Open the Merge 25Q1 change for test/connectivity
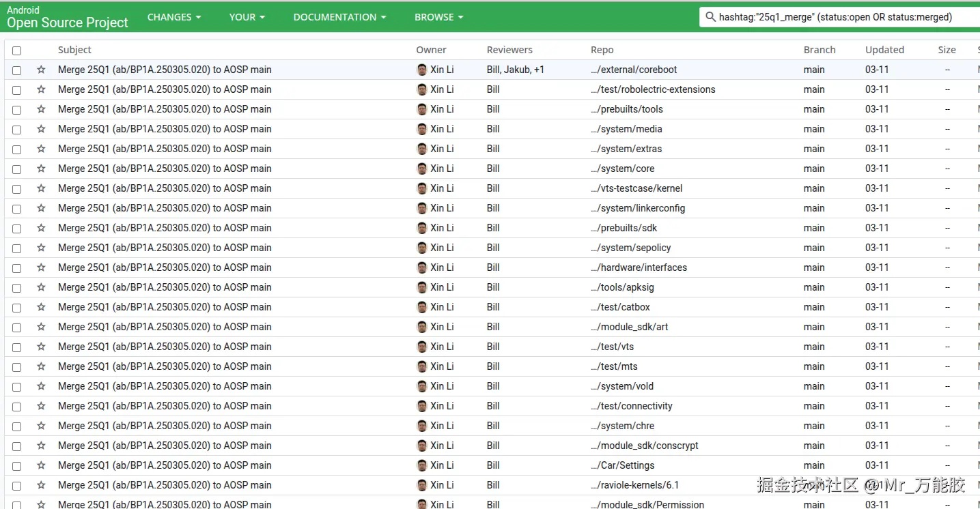 (x=165, y=406)
